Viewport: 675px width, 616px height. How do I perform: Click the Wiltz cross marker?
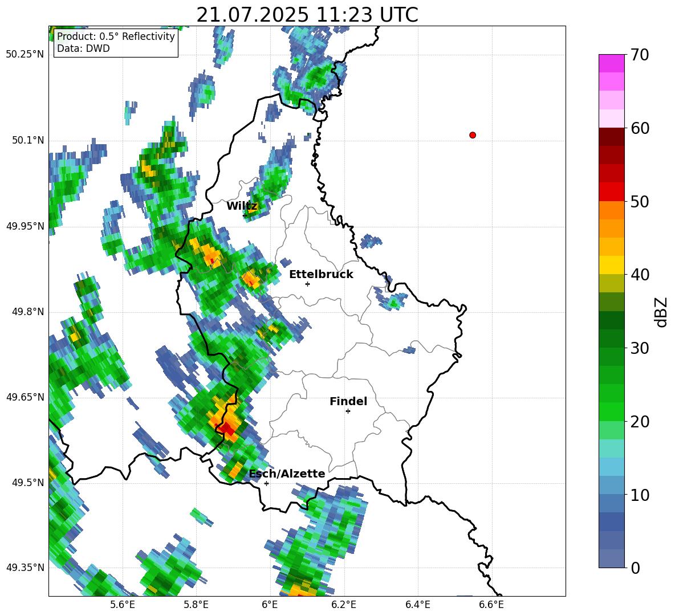coord(245,215)
